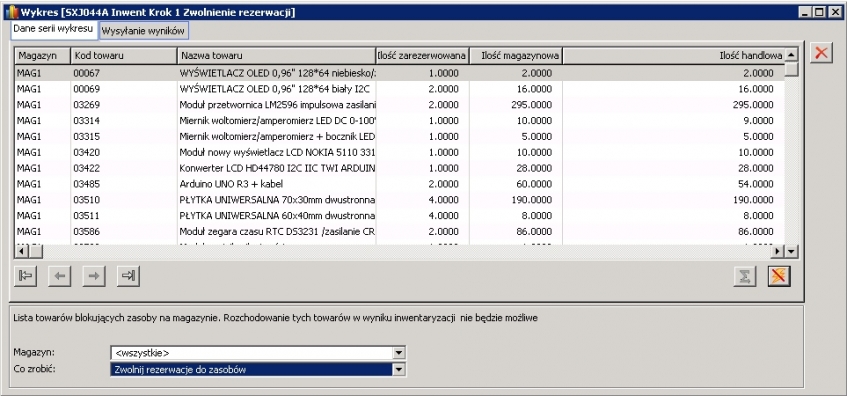Go to first record navigation button
847x396 pixels.
25,276
